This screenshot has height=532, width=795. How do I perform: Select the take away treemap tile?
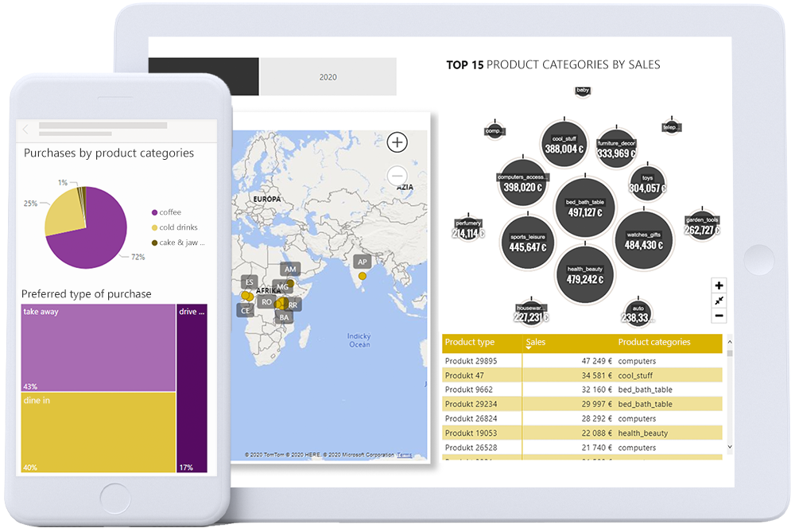click(99, 348)
